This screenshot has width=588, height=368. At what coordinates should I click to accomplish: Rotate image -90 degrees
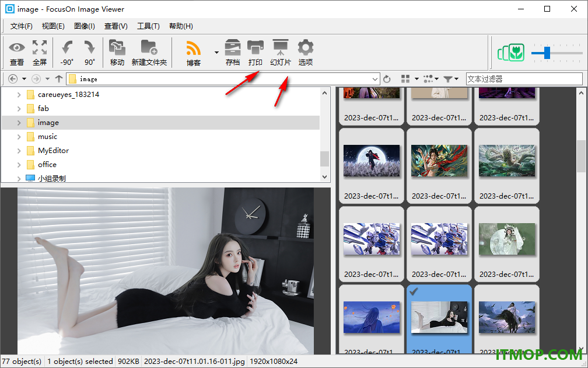[67, 53]
